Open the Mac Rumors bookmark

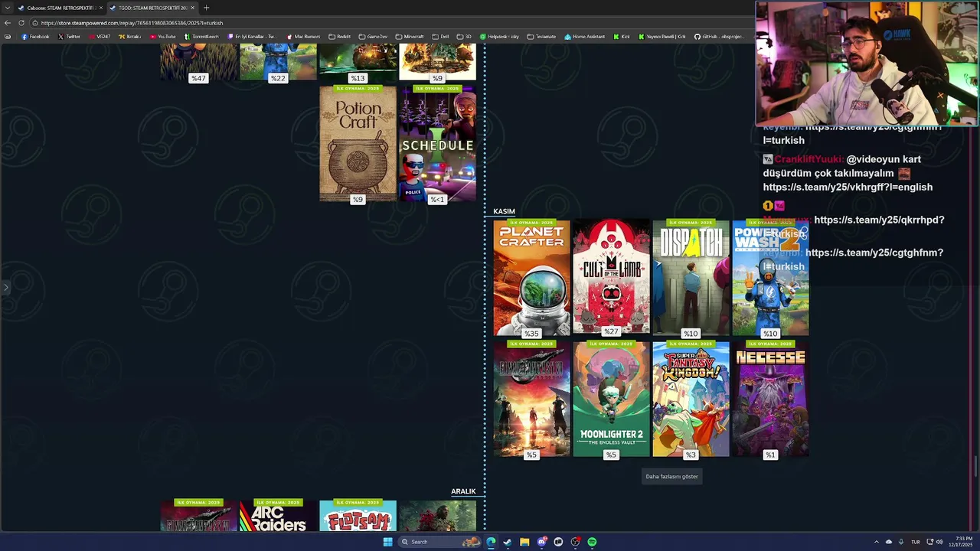(303, 37)
